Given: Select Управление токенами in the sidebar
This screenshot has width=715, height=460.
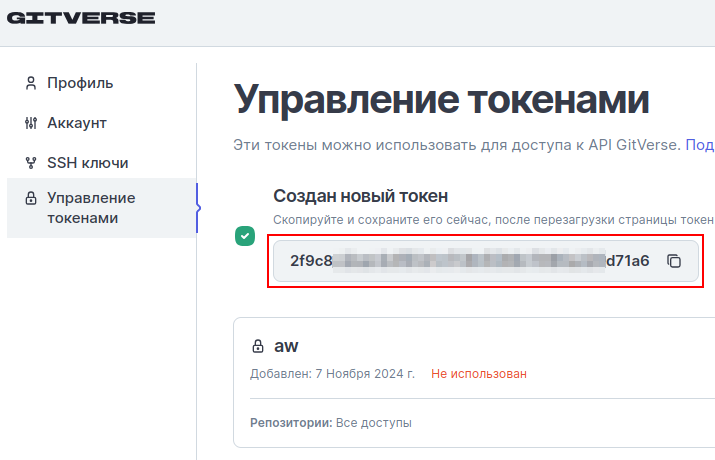Looking at the screenshot, I should point(102,208).
